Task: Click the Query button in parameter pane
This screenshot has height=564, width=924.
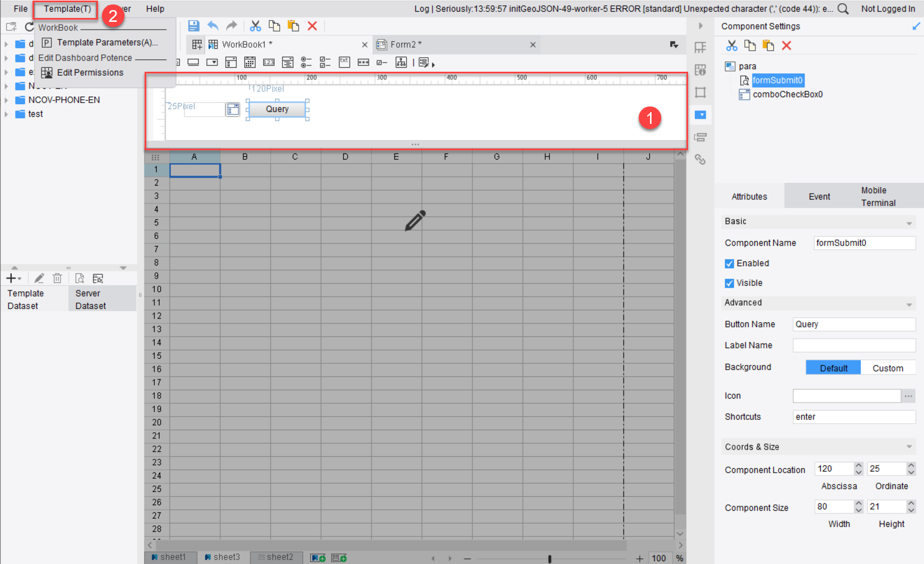Action: 277,109
